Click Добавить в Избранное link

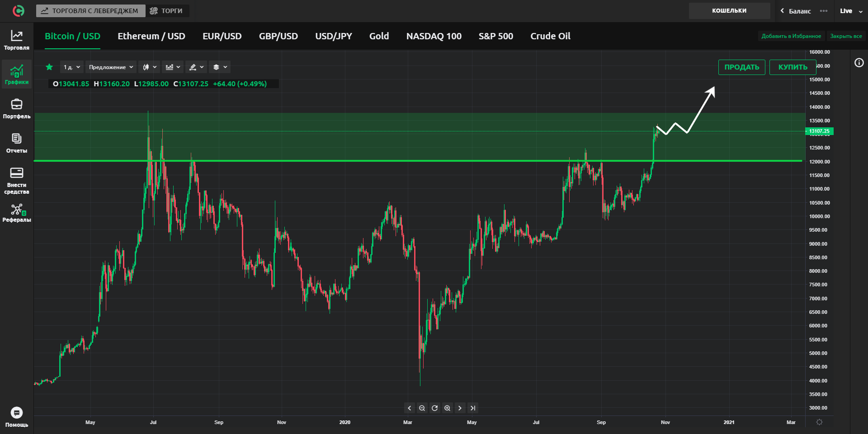pos(791,36)
